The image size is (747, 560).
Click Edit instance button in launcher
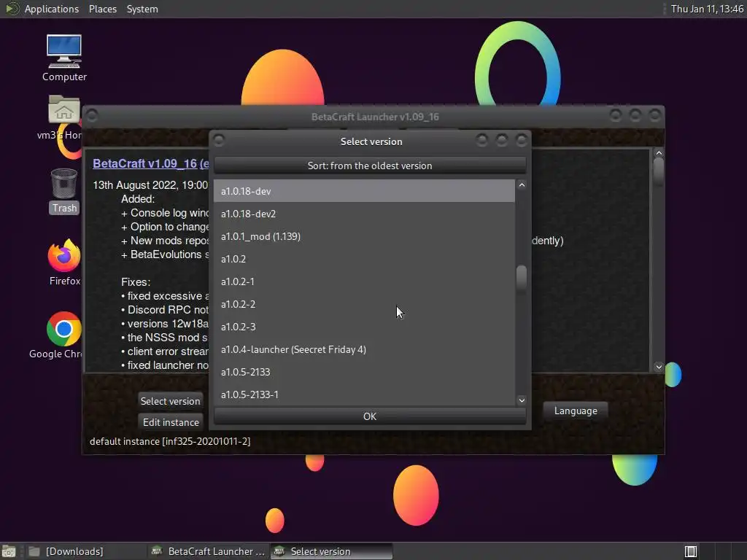(x=171, y=422)
